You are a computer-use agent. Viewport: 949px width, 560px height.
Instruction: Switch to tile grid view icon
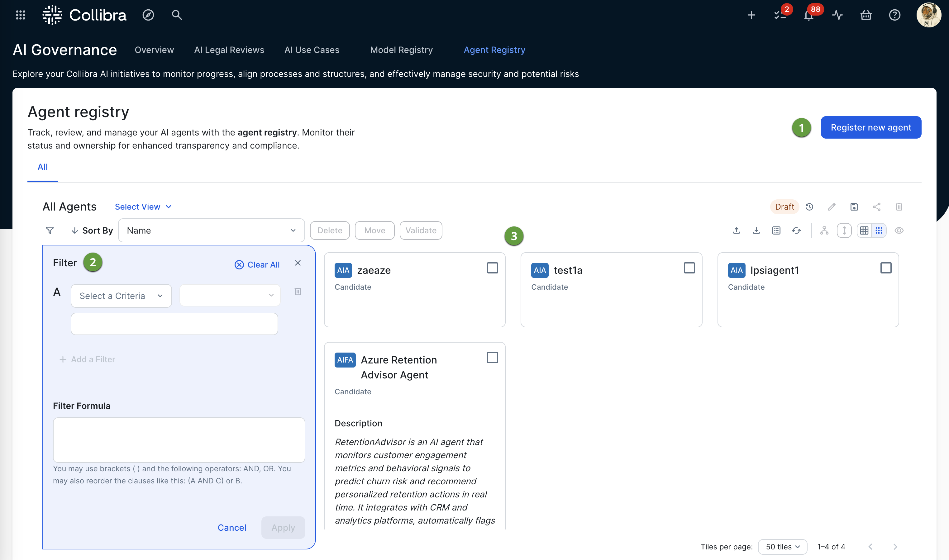[879, 230]
